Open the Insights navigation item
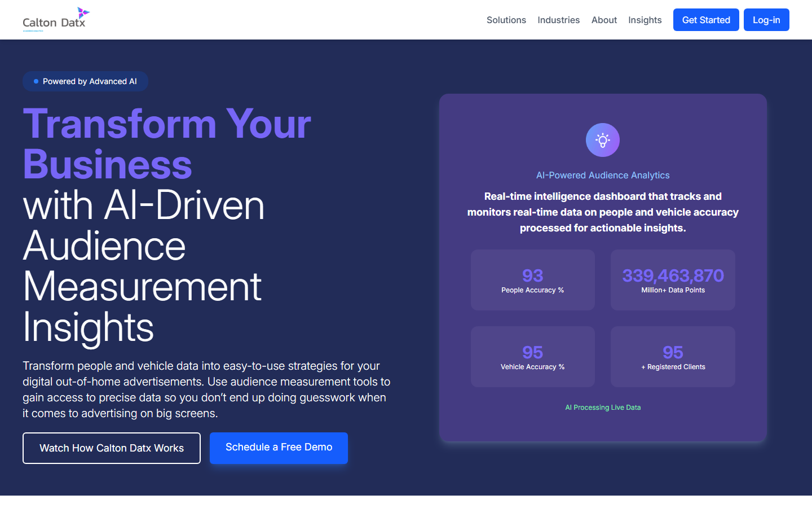This screenshot has height=508, width=812. pyautogui.click(x=645, y=20)
